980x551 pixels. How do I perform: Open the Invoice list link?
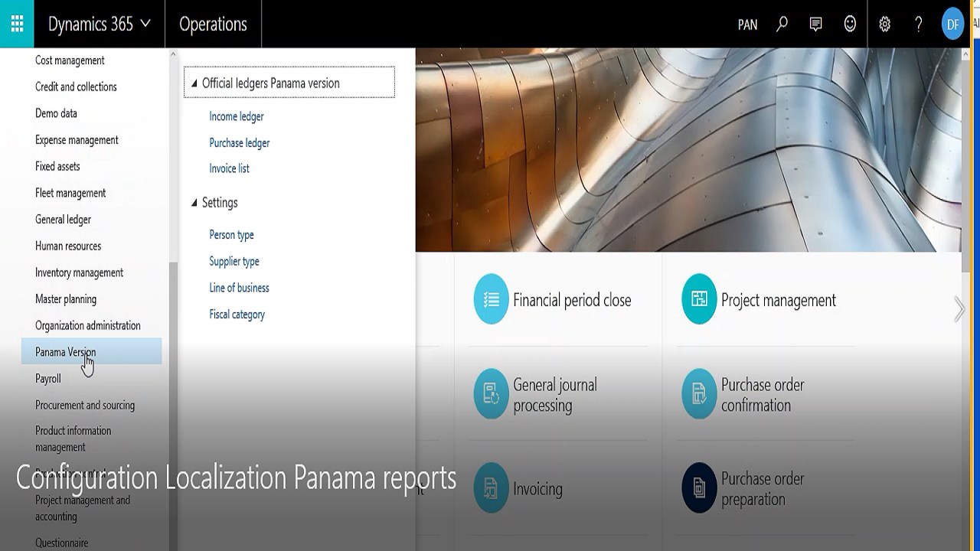[230, 168]
